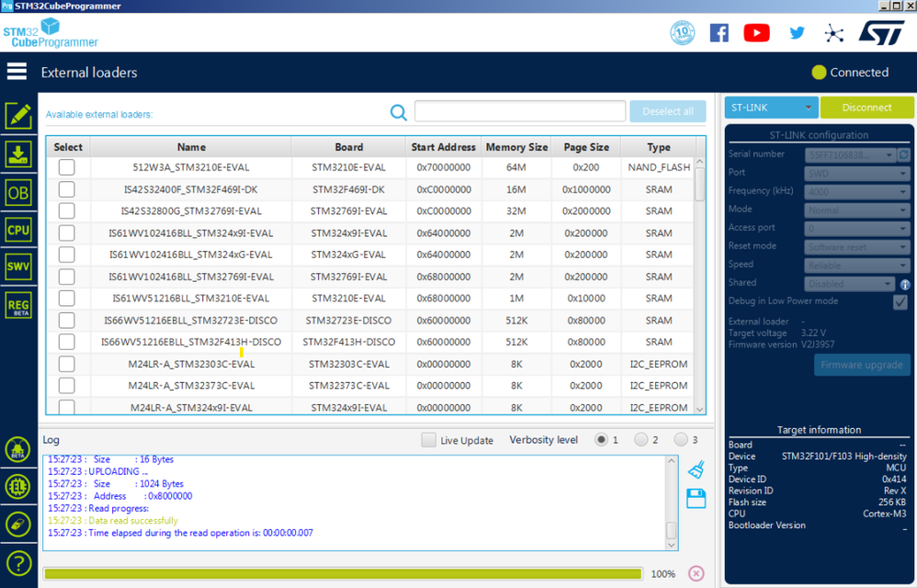
Task: Toggle Debug in Low Power mode checkbox
Action: 900,302
